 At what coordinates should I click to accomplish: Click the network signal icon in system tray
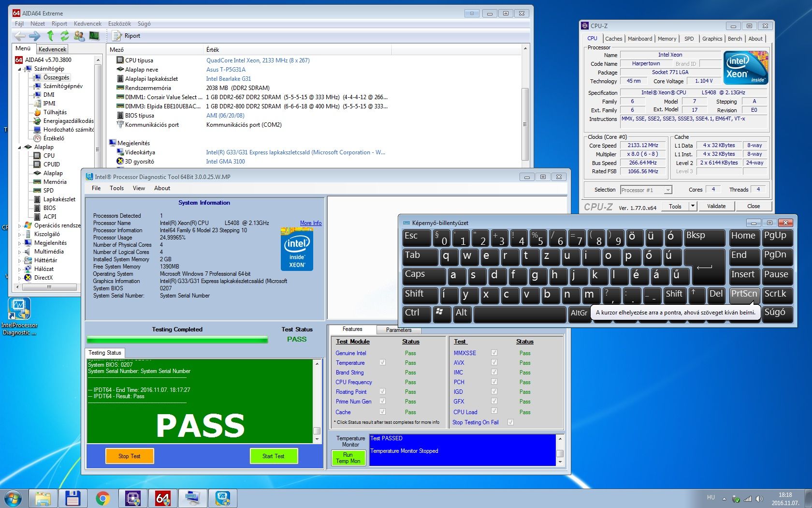click(748, 499)
